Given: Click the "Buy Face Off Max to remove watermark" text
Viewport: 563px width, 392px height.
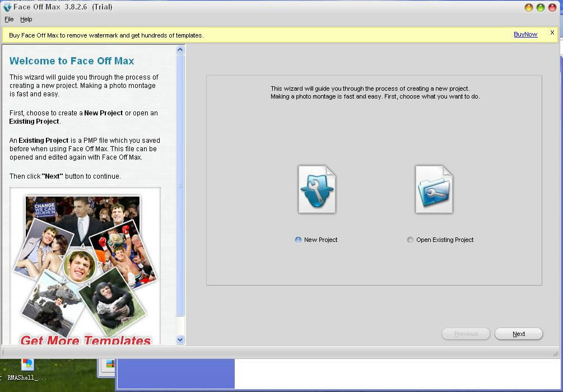Looking at the screenshot, I should pyautogui.click(x=106, y=35).
